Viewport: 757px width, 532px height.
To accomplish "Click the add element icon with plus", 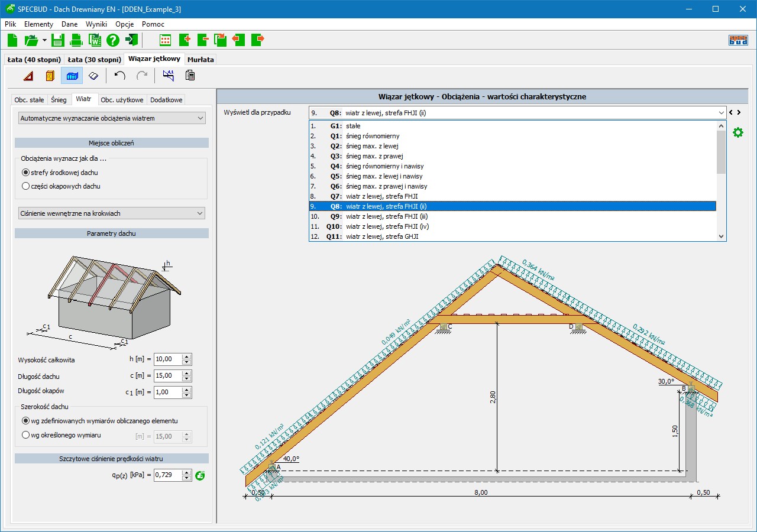I will coord(185,40).
